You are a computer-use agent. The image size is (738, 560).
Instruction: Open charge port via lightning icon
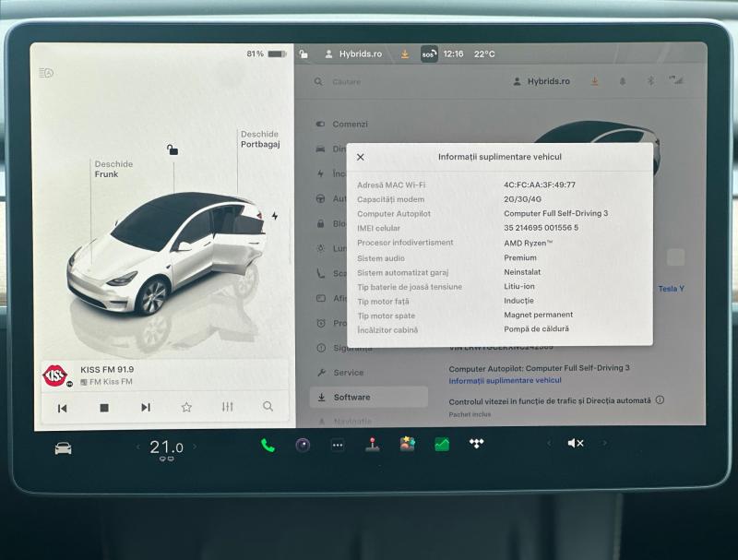pyautogui.click(x=275, y=216)
